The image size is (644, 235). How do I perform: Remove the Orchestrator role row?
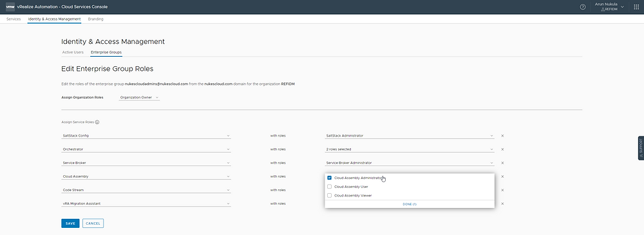pyautogui.click(x=503, y=149)
